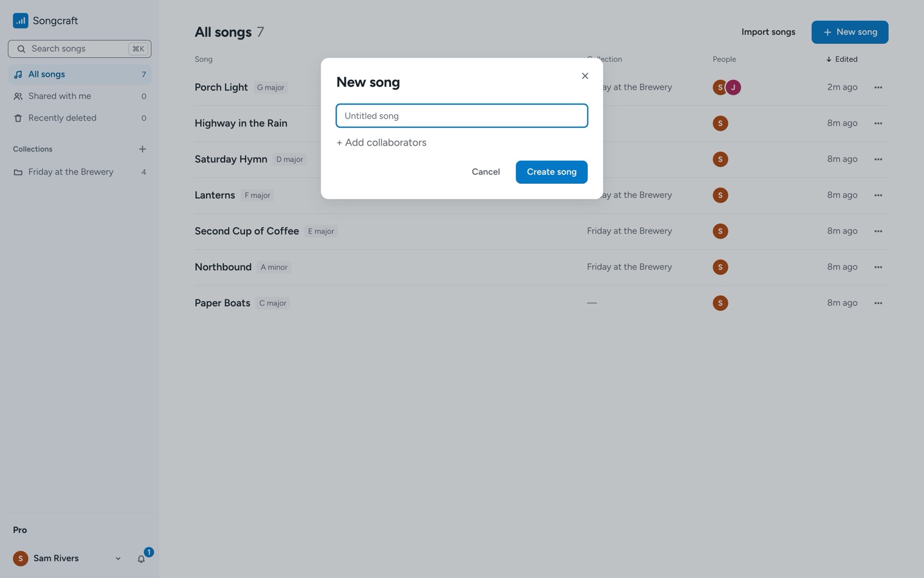The height and width of the screenshot is (578, 924).
Task: Click the Recently deleted trash icon
Action: tap(18, 118)
